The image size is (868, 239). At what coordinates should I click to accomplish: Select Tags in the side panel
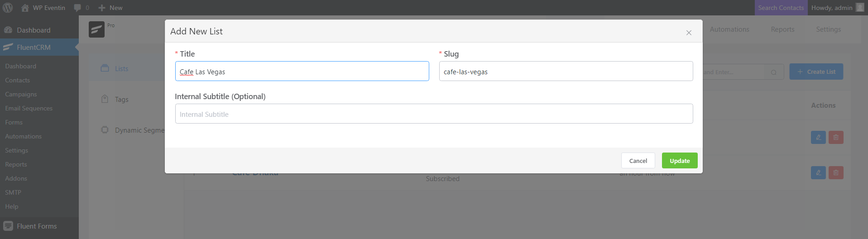(121, 100)
